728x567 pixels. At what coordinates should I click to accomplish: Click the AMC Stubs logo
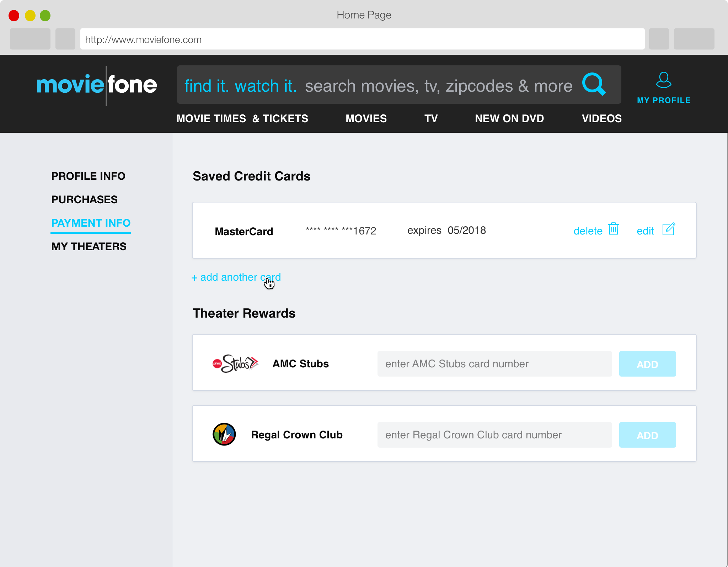click(235, 363)
